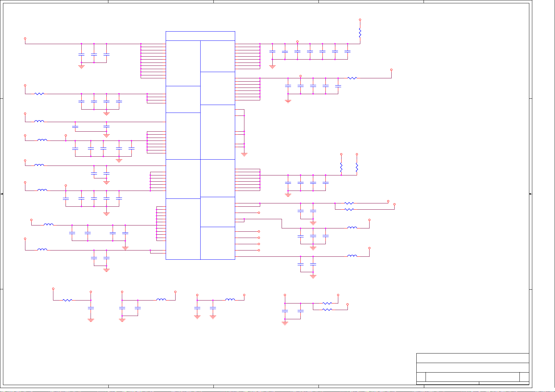Click the arrow marker on the right sheet border
The height and width of the screenshot is (392, 555).
click(x=530, y=194)
